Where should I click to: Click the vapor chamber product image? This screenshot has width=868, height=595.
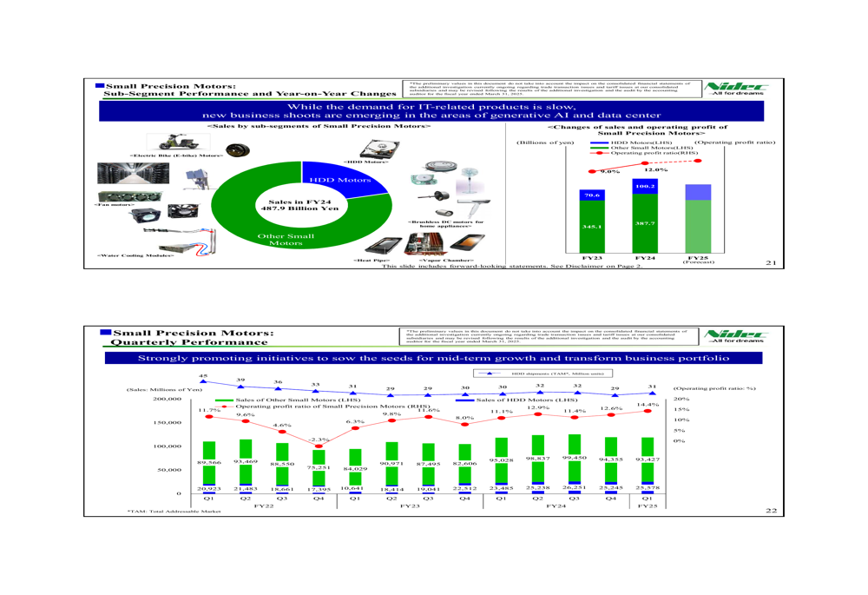tap(447, 244)
